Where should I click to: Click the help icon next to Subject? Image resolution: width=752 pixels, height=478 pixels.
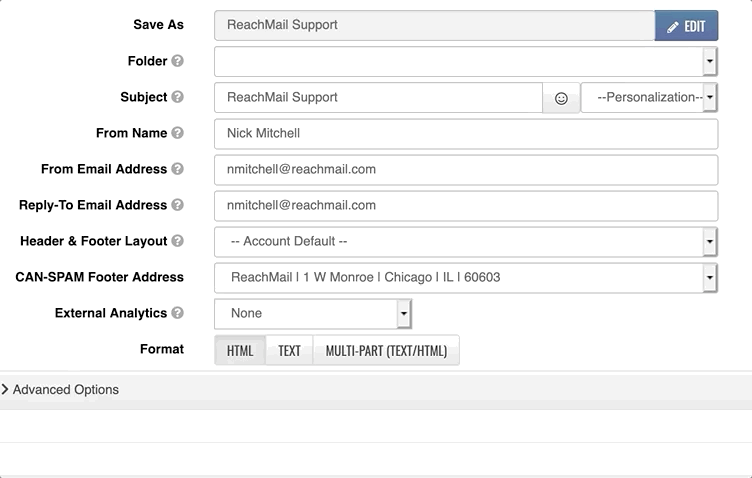pos(177,97)
